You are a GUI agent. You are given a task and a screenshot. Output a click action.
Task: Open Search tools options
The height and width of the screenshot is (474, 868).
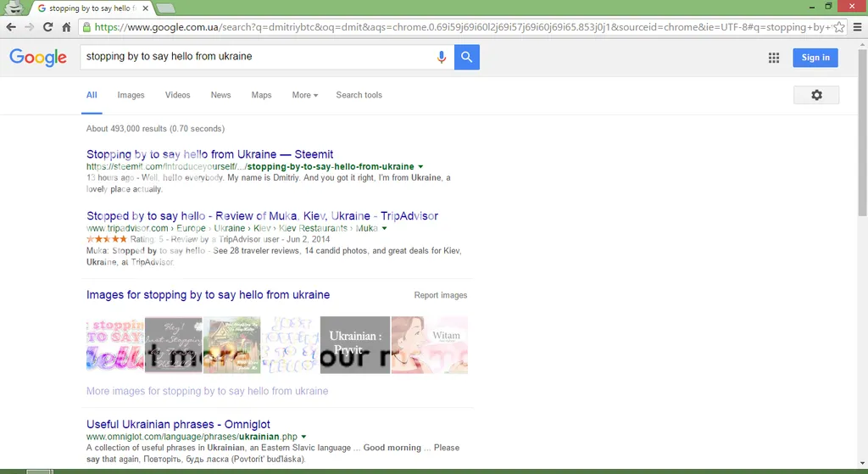pos(359,95)
